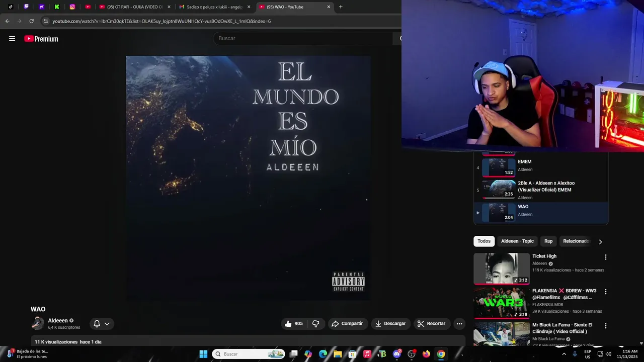Select the Relacionados filter chip

(576, 241)
